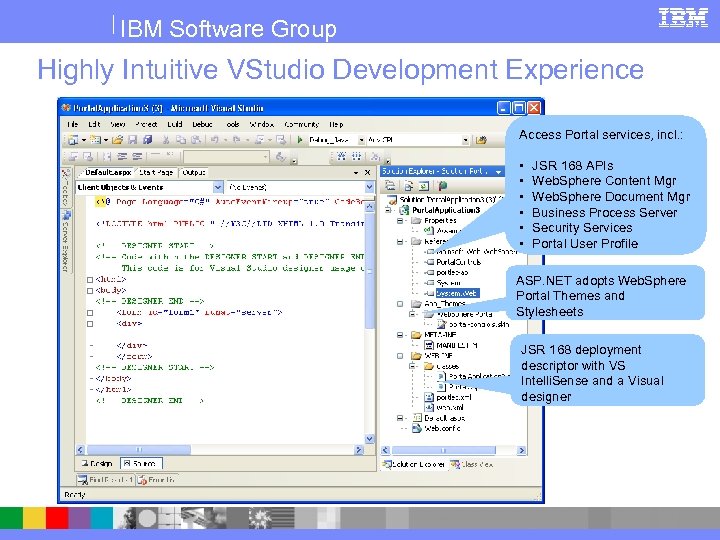Click the Add New Item toolbar icon
Screen dimensions: 720x540
[96, 140]
